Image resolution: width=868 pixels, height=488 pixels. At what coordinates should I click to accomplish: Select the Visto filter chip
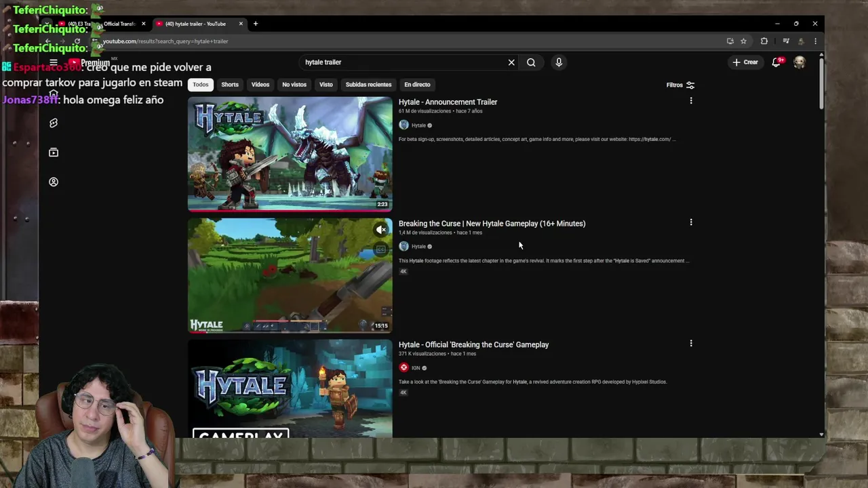tap(326, 85)
